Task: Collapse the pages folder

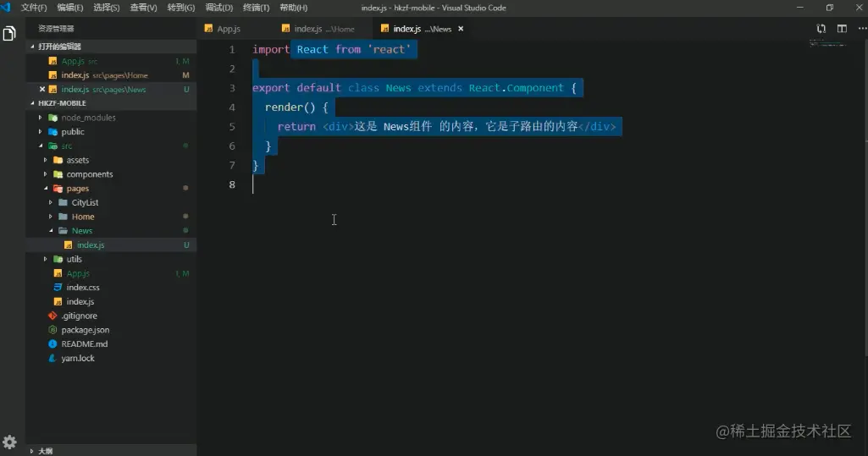Action: coord(46,189)
